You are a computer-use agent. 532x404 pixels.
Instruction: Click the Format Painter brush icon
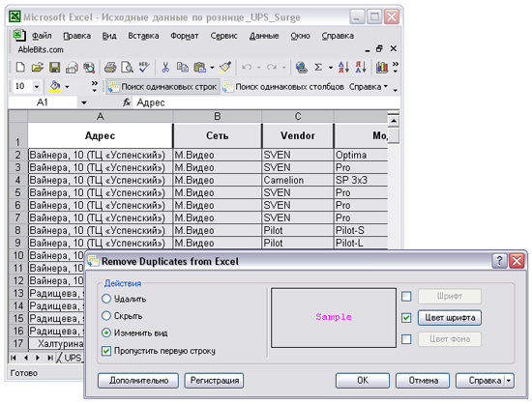click(x=225, y=68)
